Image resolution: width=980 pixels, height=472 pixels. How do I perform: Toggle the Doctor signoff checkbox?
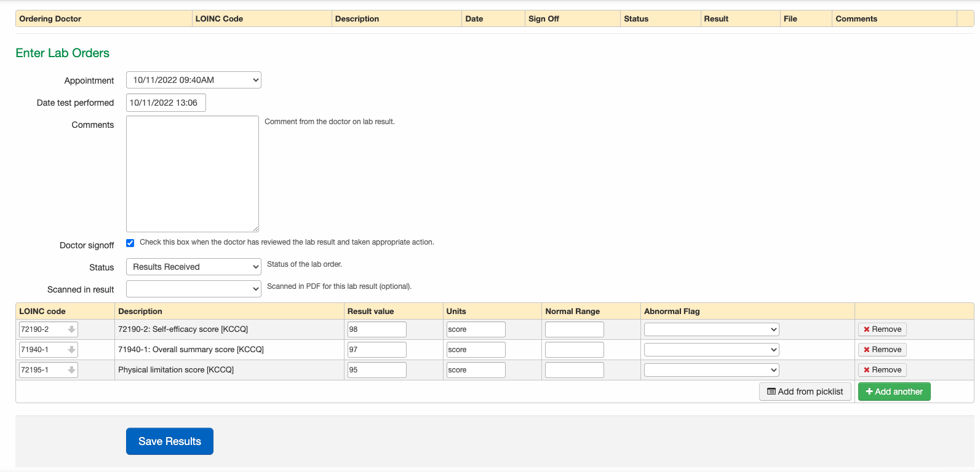click(130, 243)
